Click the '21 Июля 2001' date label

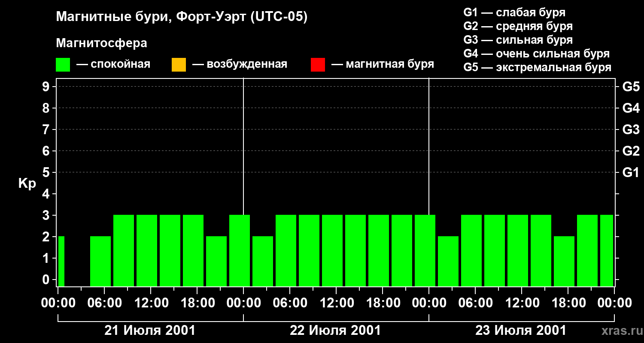(x=150, y=331)
